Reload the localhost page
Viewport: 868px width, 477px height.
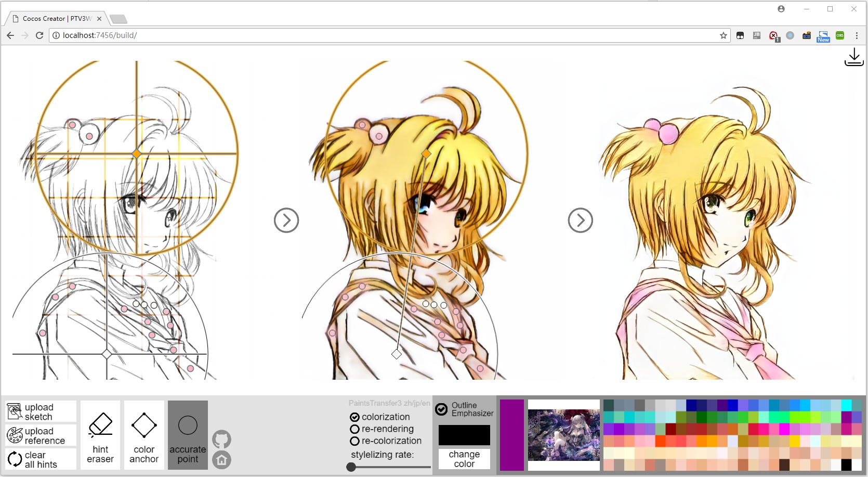pyautogui.click(x=40, y=35)
